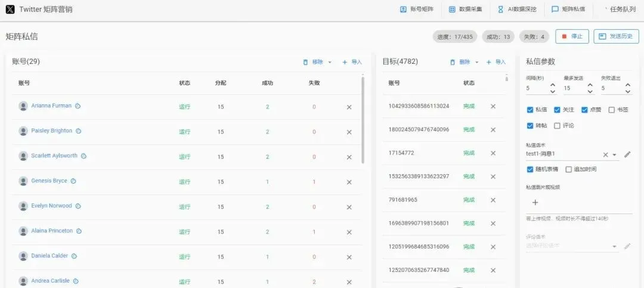Viewport: 644px width, 288px height.
Task: Click the badge icon next to Arianna Furman
Action: point(78,106)
